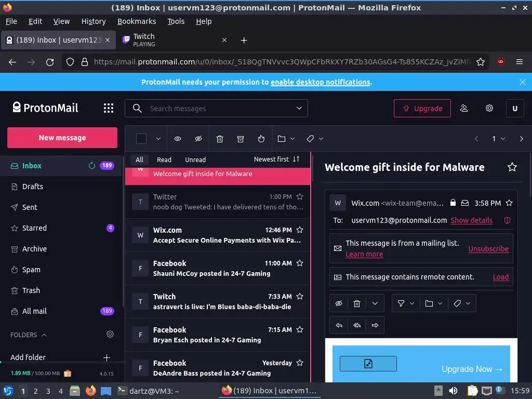Archive selected messages via toolbar icon
532x399 pixels.
point(241,139)
